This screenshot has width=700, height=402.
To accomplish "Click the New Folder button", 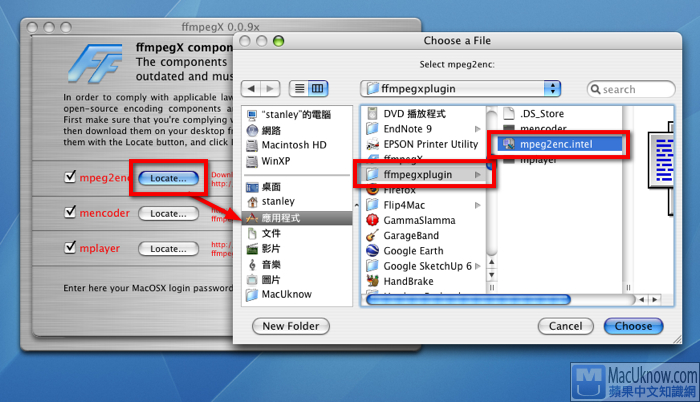I will pyautogui.click(x=291, y=326).
